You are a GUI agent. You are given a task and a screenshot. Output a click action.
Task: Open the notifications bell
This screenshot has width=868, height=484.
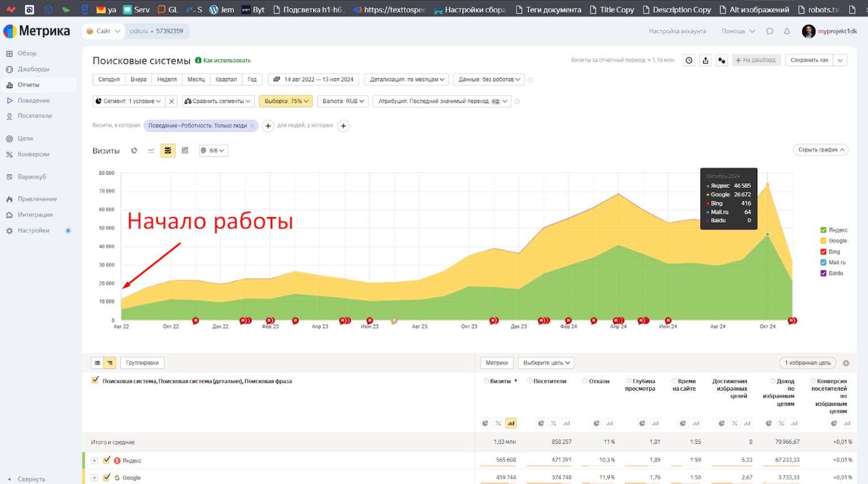coord(787,32)
